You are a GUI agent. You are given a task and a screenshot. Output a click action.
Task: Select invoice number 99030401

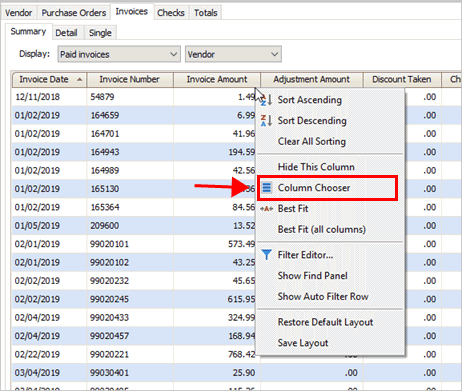[130, 373]
